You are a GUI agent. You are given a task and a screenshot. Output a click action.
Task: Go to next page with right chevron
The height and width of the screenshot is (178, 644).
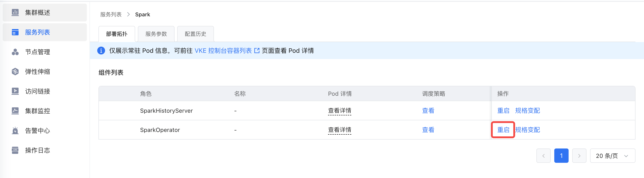(579, 156)
